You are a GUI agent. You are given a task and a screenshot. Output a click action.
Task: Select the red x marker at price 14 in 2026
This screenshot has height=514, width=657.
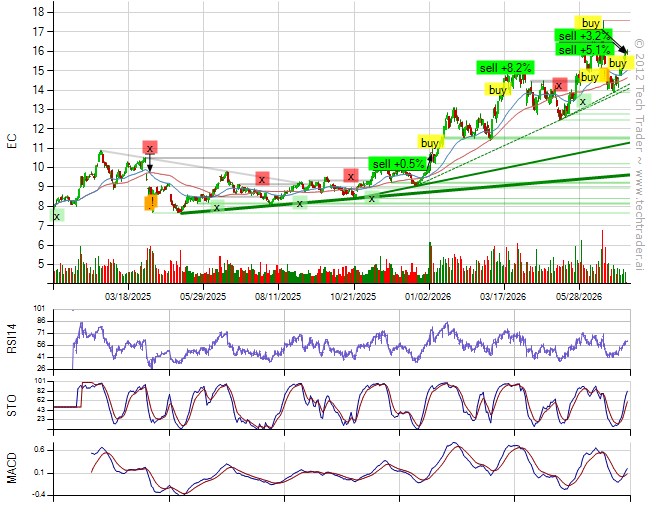(x=559, y=85)
